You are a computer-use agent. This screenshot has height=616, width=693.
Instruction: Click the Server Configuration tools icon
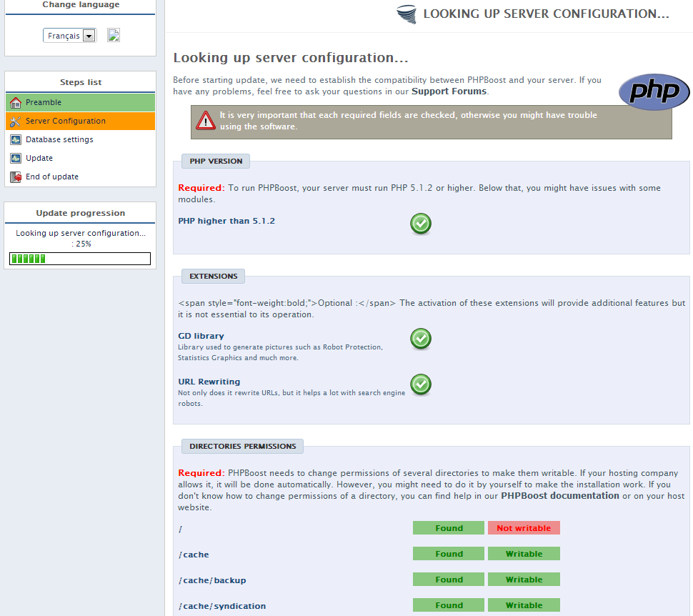point(16,121)
